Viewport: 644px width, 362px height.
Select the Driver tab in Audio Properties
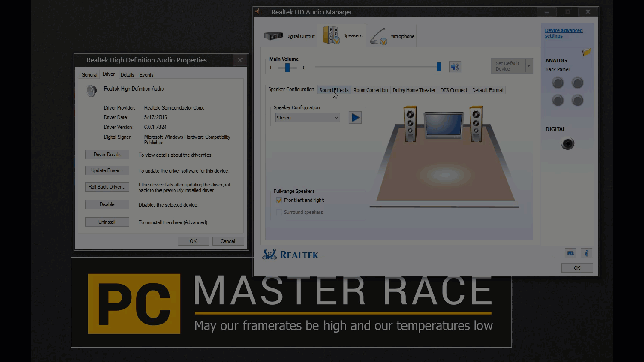[109, 74]
